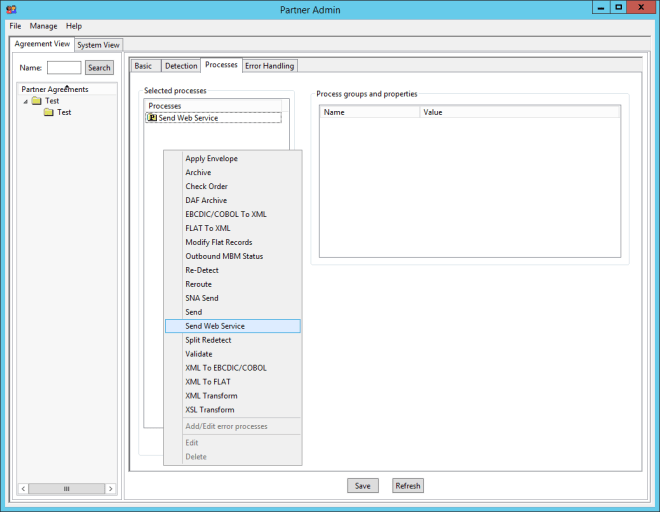Choose DAF Archive in the context menu
Screen dimensions: 660x512
(206, 201)
